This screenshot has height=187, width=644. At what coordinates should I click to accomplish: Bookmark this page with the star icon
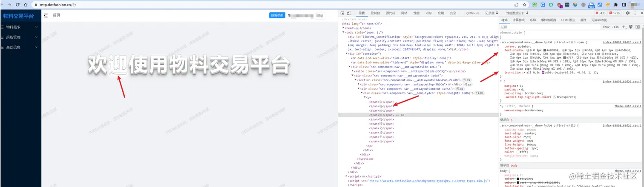pyautogui.click(x=524, y=4)
